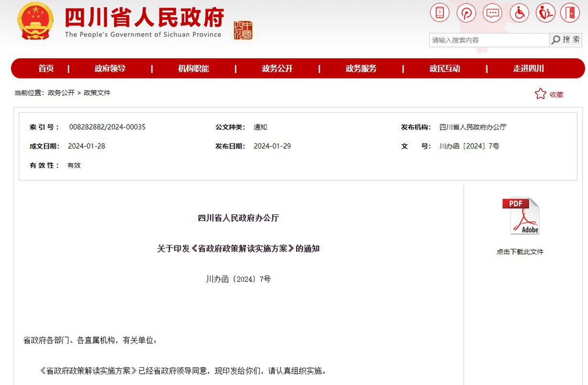
Task: Click the circular P-shaped icon in header
Action: point(466,13)
